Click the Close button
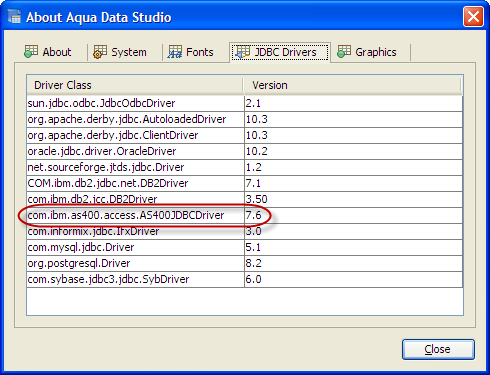 pos(438,349)
